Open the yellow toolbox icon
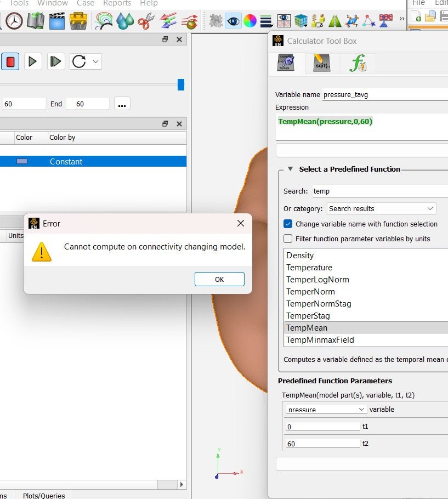 (x=78, y=21)
